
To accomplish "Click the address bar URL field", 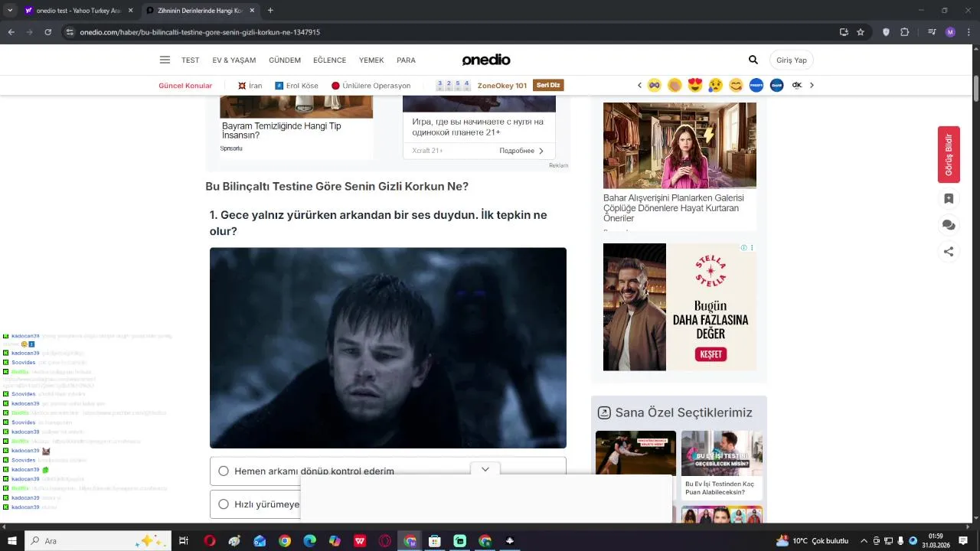I will (452, 32).
